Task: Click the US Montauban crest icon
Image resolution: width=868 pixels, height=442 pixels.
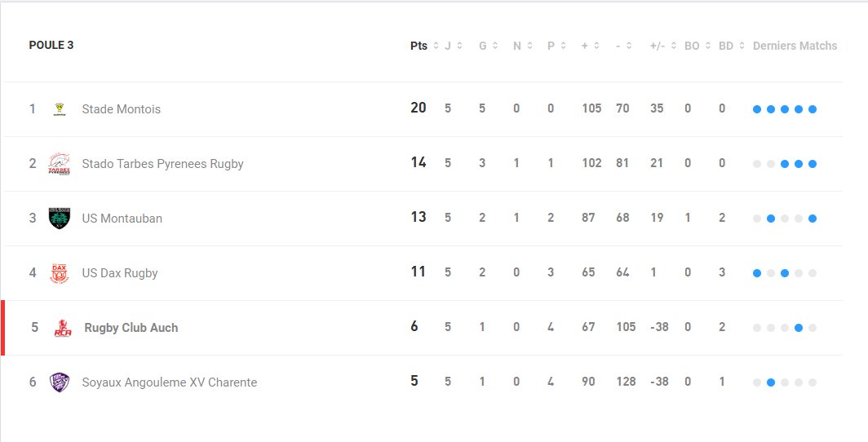Action: click(x=60, y=219)
